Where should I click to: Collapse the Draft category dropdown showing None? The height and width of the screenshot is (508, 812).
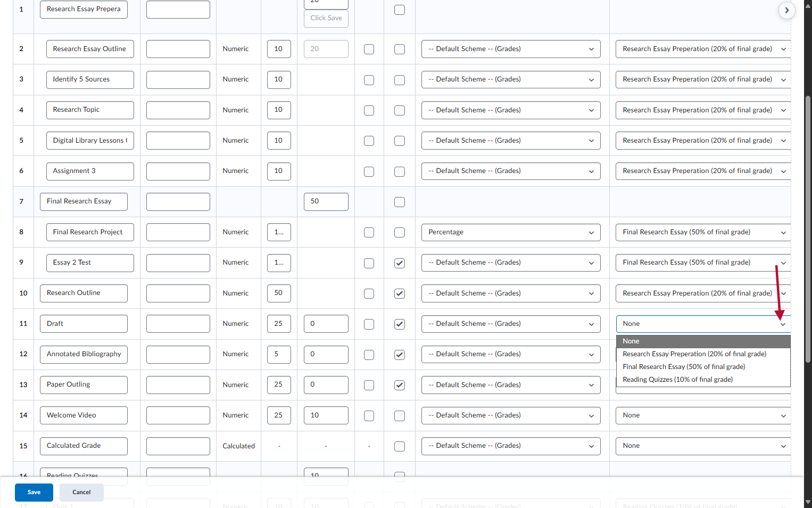click(703, 324)
